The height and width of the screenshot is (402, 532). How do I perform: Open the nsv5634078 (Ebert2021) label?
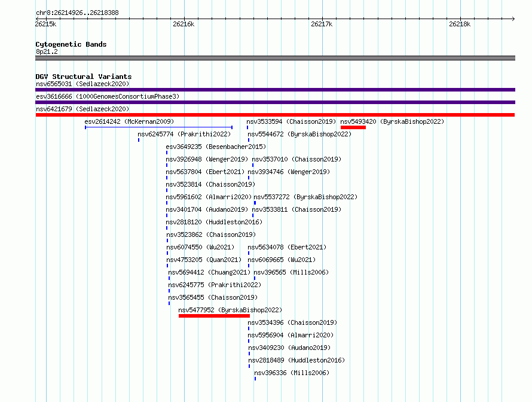coord(287,247)
